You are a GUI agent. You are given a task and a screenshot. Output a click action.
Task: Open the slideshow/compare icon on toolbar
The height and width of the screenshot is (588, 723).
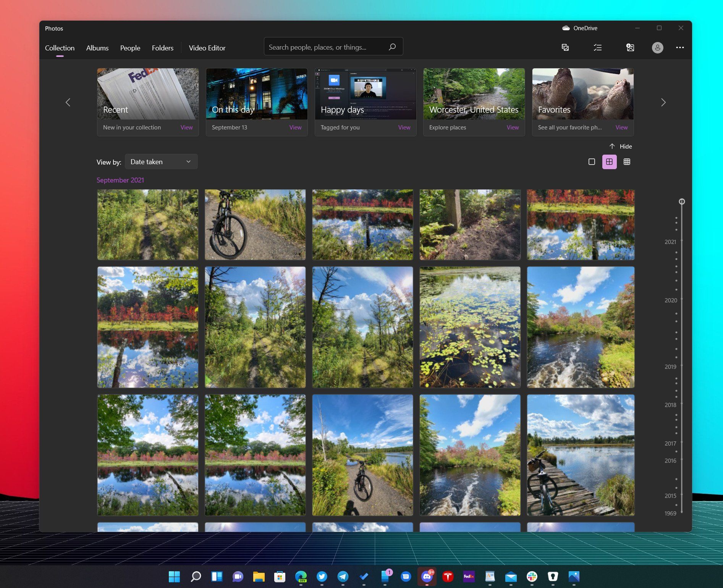click(x=565, y=47)
